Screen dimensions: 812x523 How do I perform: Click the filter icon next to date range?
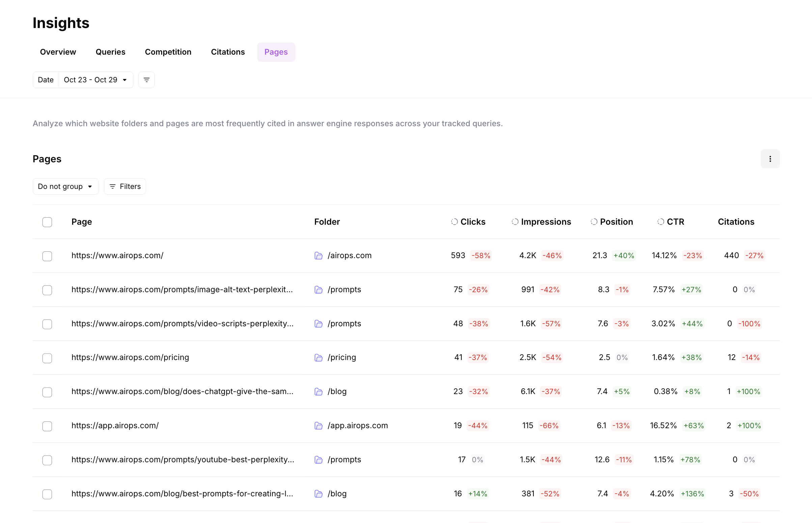click(146, 80)
